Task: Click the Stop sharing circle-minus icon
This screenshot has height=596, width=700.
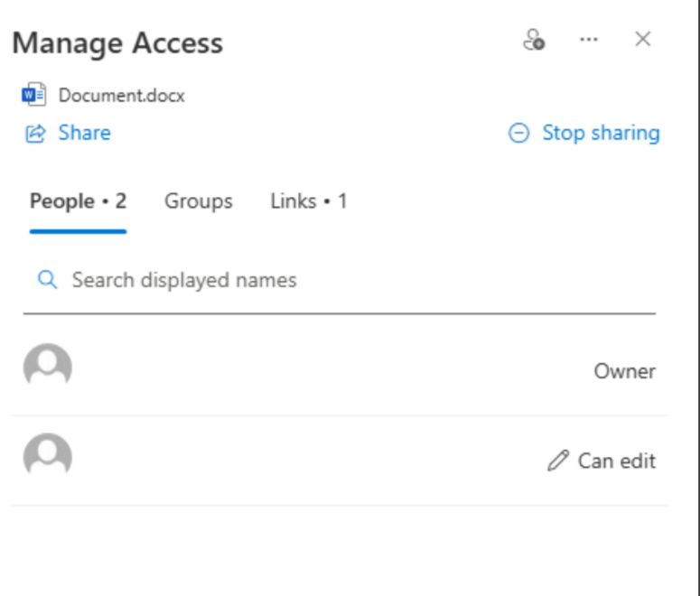Action: pos(518,134)
